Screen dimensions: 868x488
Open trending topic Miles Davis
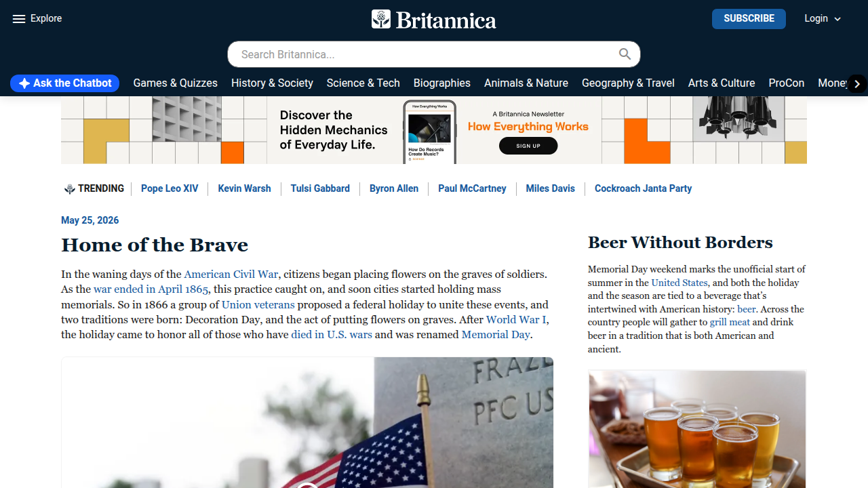point(551,188)
